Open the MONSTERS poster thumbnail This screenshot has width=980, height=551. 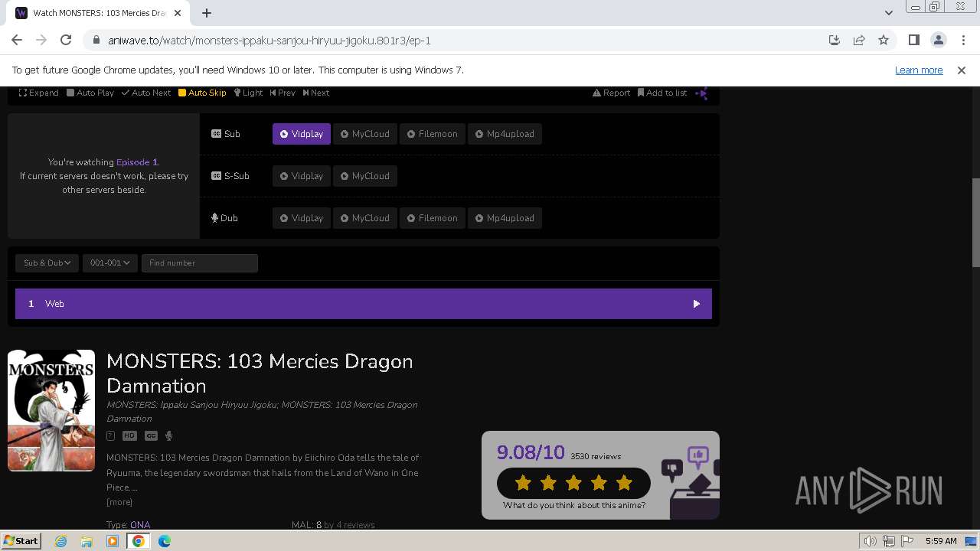coord(51,410)
